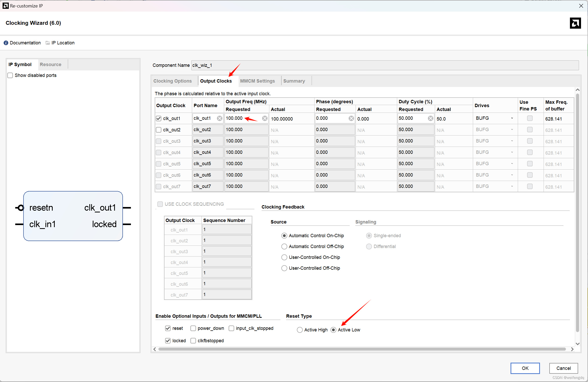The image size is (588, 382).
Task: Click the horizontal scrollbar right arrow
Action: click(572, 349)
